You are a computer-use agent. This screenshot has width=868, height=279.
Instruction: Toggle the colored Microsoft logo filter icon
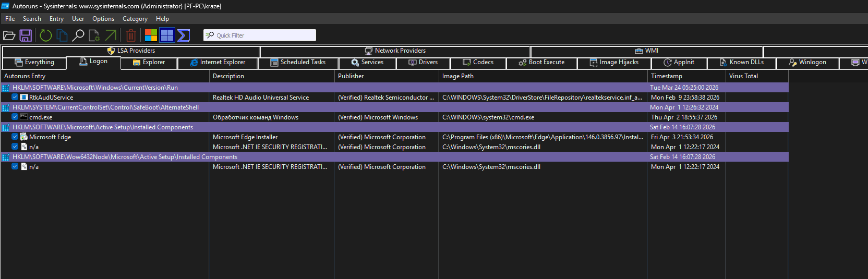[151, 35]
